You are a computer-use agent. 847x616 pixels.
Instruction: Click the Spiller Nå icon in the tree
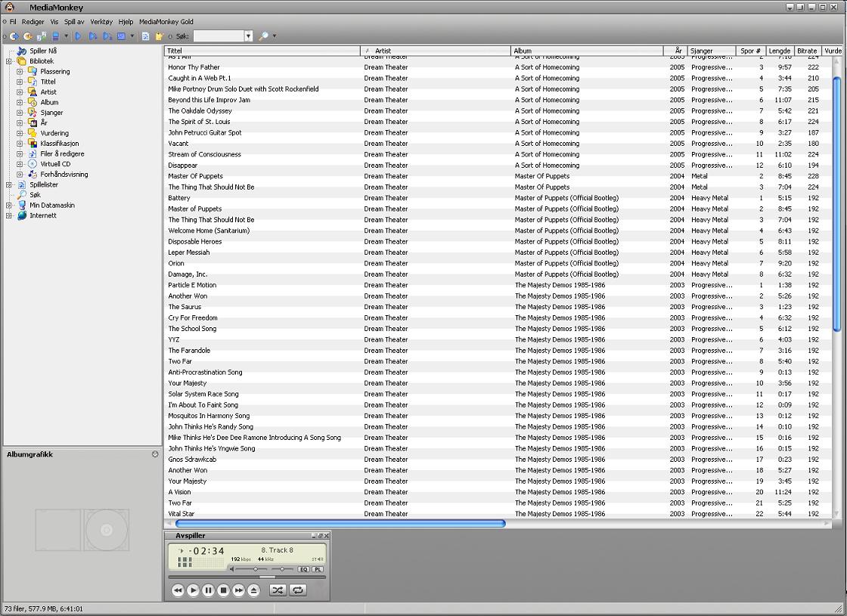(x=22, y=51)
